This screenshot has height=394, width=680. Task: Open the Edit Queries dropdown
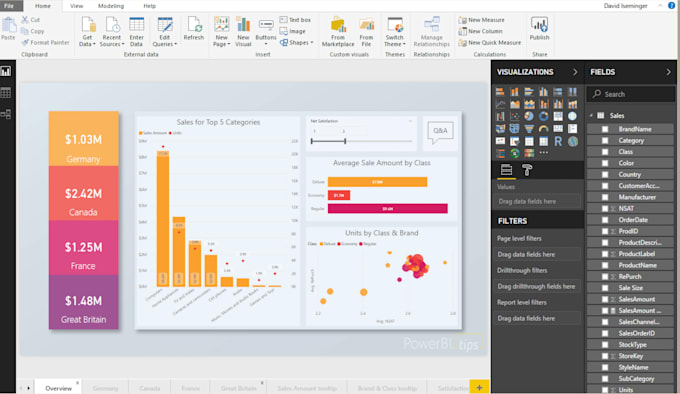(165, 31)
